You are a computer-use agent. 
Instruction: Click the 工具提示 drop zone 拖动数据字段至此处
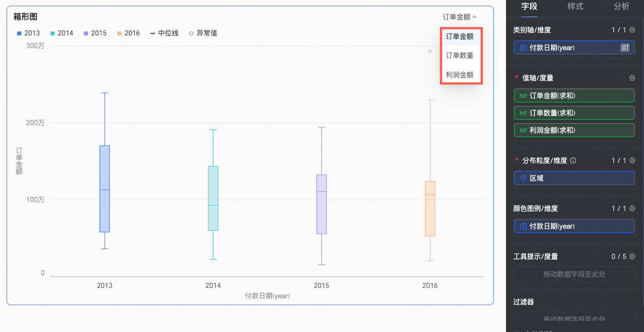point(574,274)
